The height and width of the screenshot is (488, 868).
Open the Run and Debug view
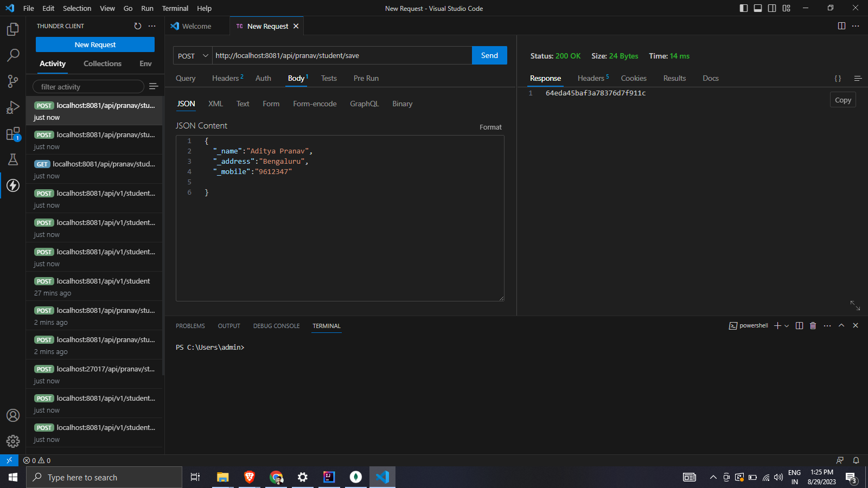point(12,107)
